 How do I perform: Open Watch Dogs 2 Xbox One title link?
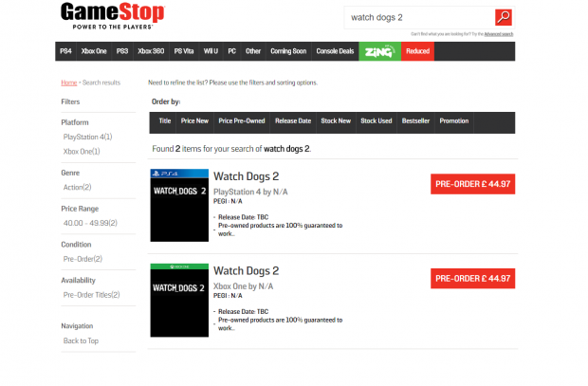point(246,271)
